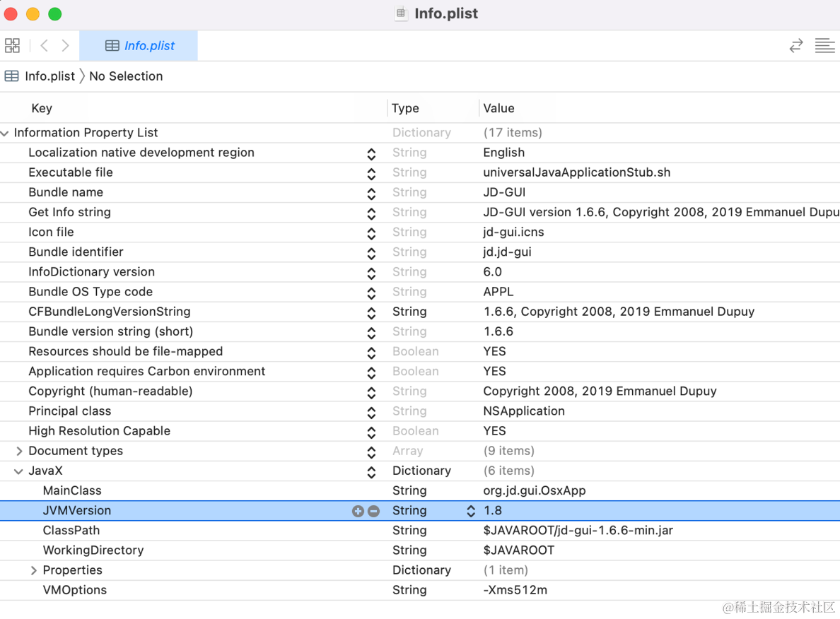Open key stepper for InfoDictionary version

(x=371, y=273)
